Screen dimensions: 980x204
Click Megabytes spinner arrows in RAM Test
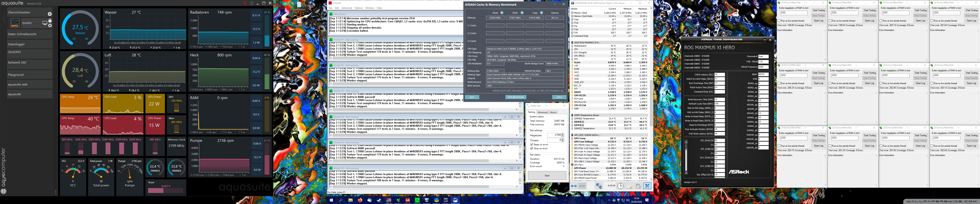click(563, 135)
